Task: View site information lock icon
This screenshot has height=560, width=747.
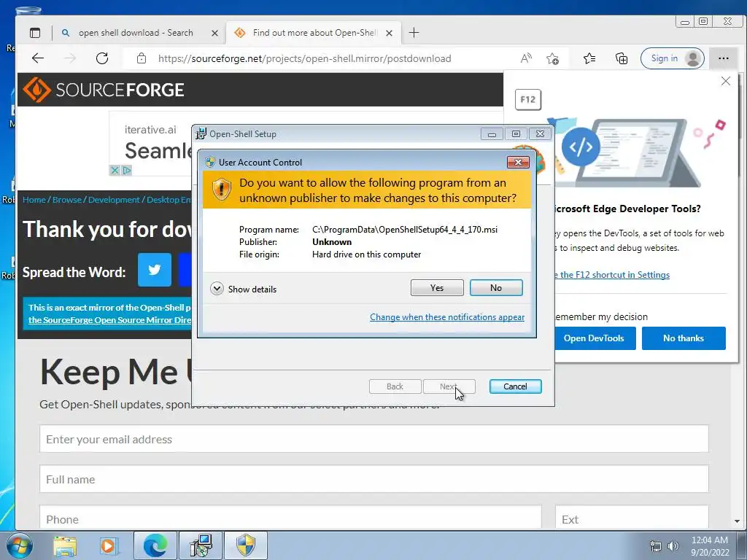Action: 141,58
